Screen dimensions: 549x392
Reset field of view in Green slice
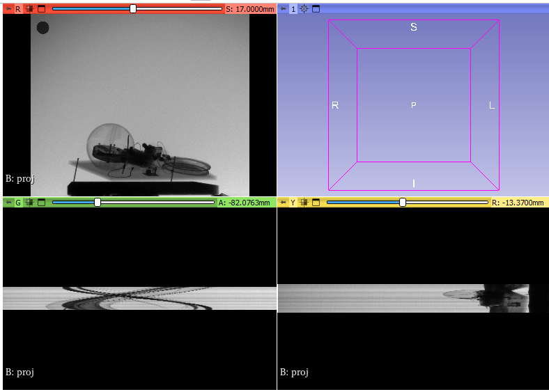(29, 202)
